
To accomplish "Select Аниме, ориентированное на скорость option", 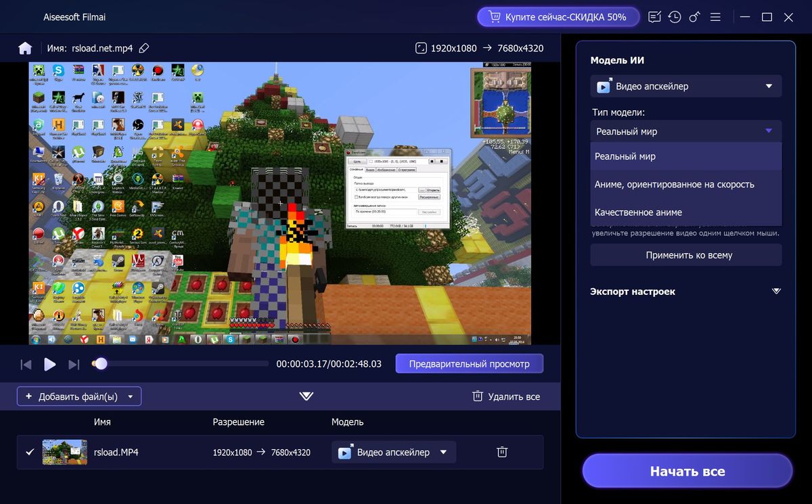I will tap(686, 184).
